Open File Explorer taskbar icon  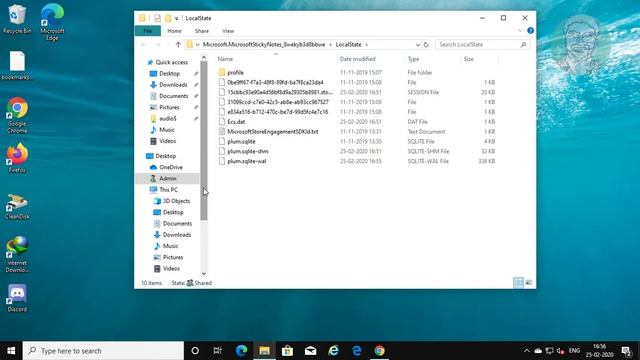264,351
